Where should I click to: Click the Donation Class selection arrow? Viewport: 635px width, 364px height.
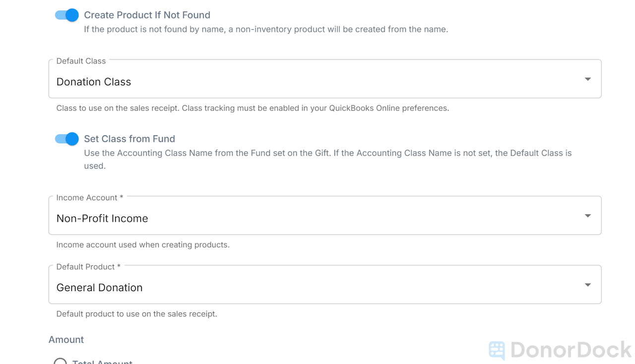coord(587,78)
